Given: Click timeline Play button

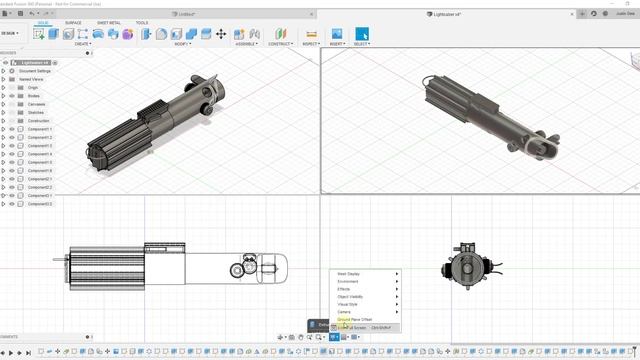Looking at the screenshot, I should [x=11, y=353].
